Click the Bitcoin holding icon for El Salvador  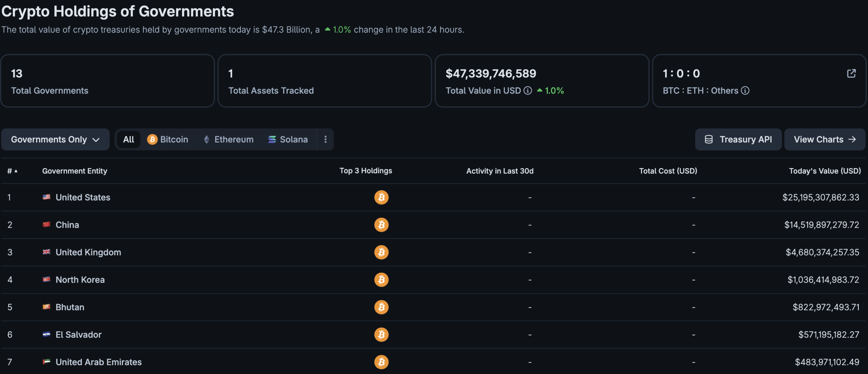point(381,334)
